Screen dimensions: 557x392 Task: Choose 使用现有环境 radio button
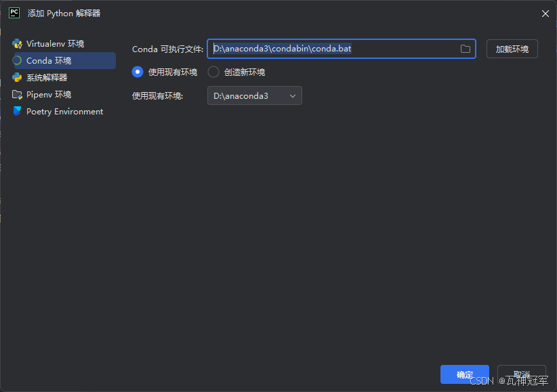tap(138, 72)
